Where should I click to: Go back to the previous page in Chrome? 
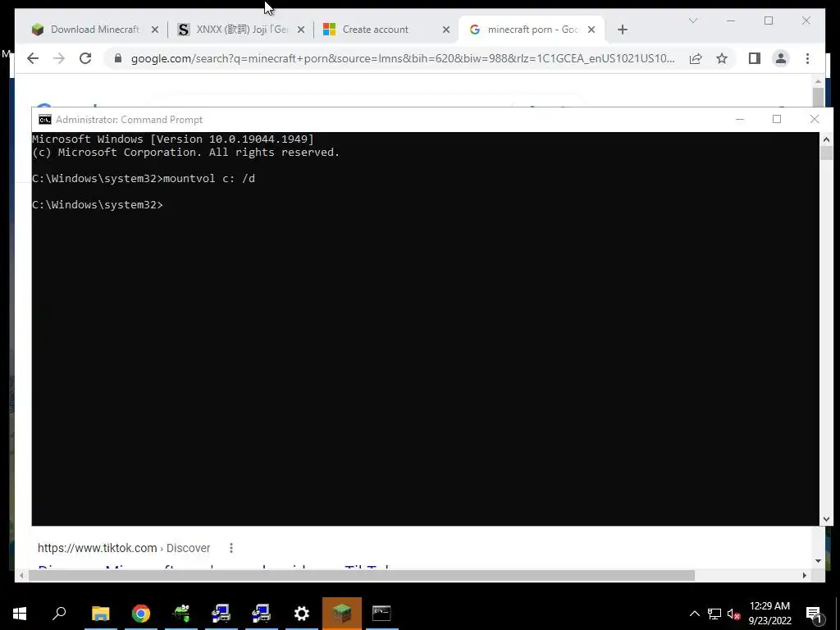(x=33, y=58)
